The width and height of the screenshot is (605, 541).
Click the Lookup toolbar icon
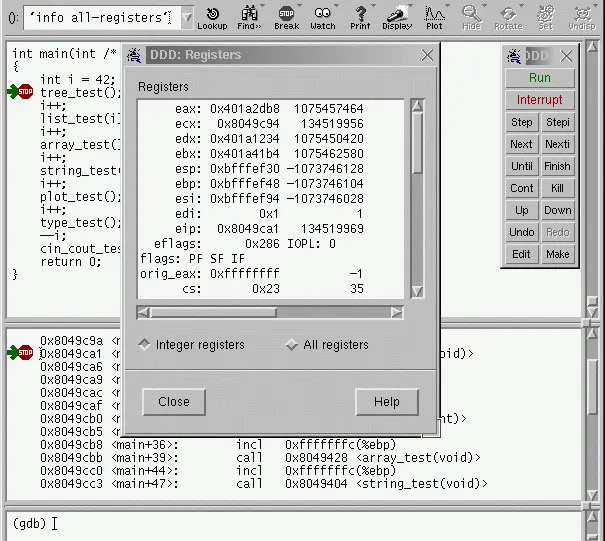point(212,17)
